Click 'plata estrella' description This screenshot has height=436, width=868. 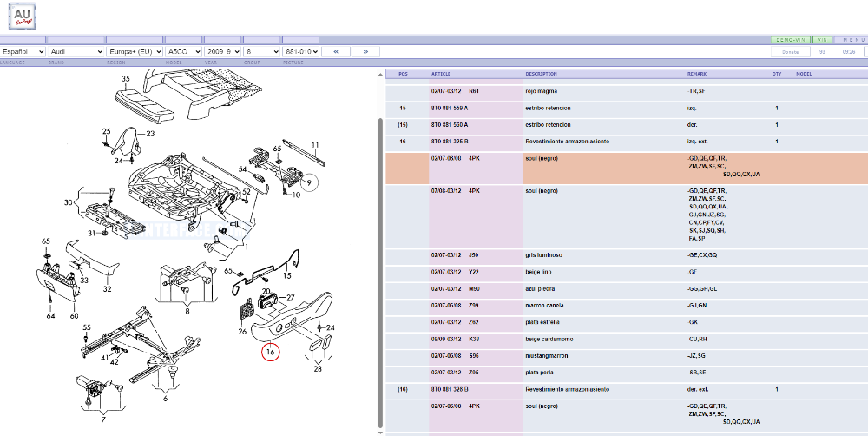[x=542, y=322]
